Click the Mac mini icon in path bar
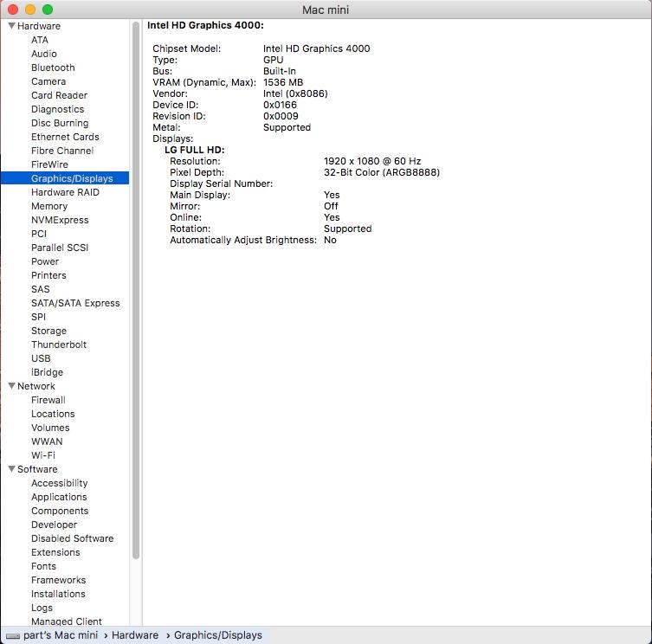This screenshot has width=652, height=644. (x=12, y=635)
